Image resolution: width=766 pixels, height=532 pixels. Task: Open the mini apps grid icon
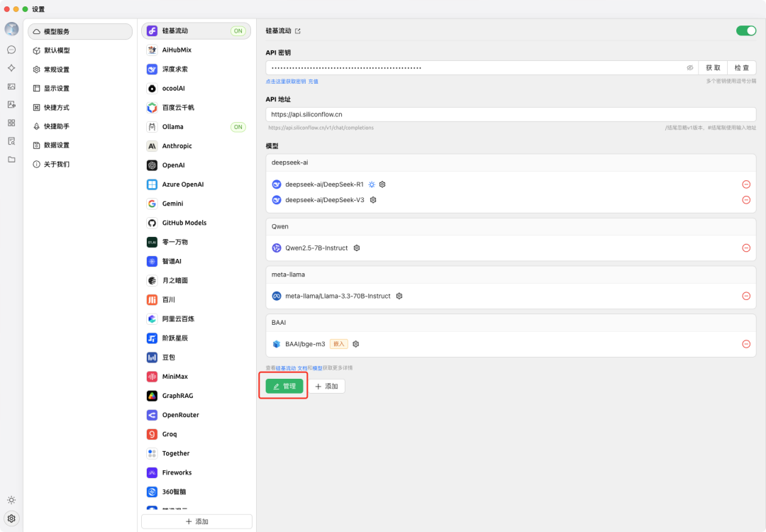pyautogui.click(x=11, y=123)
